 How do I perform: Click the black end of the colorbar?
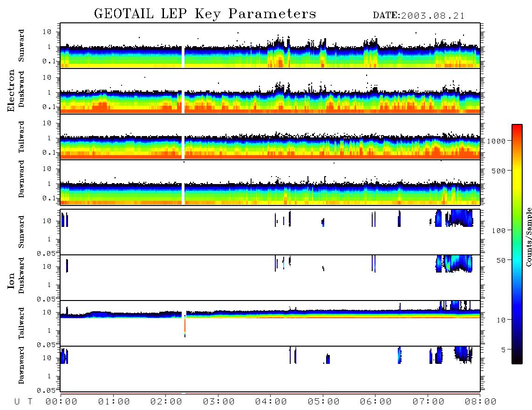tap(517, 358)
